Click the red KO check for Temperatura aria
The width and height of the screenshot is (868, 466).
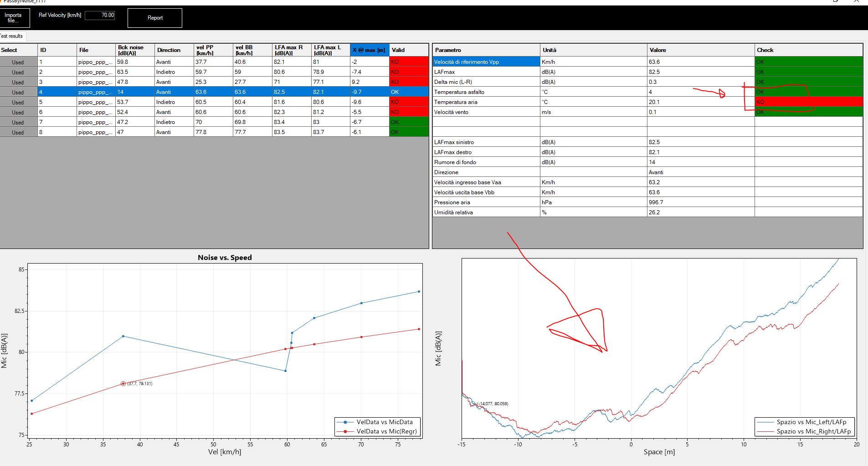coord(808,102)
